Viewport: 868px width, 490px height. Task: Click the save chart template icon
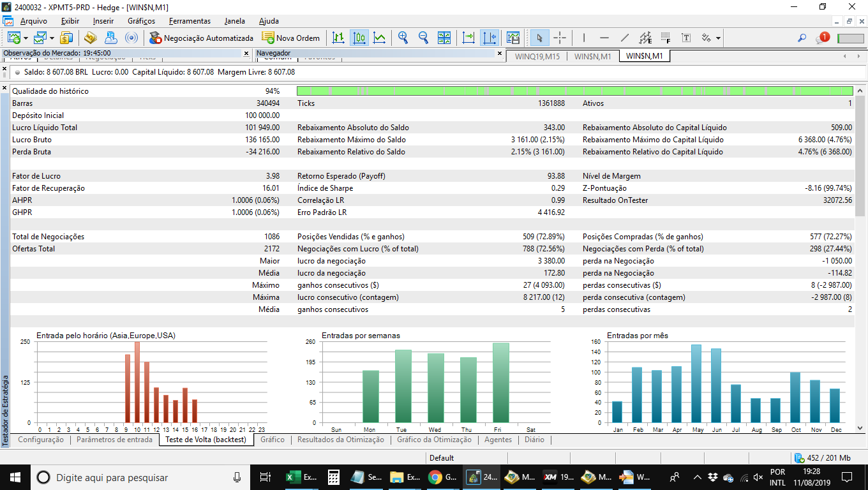[x=513, y=38]
